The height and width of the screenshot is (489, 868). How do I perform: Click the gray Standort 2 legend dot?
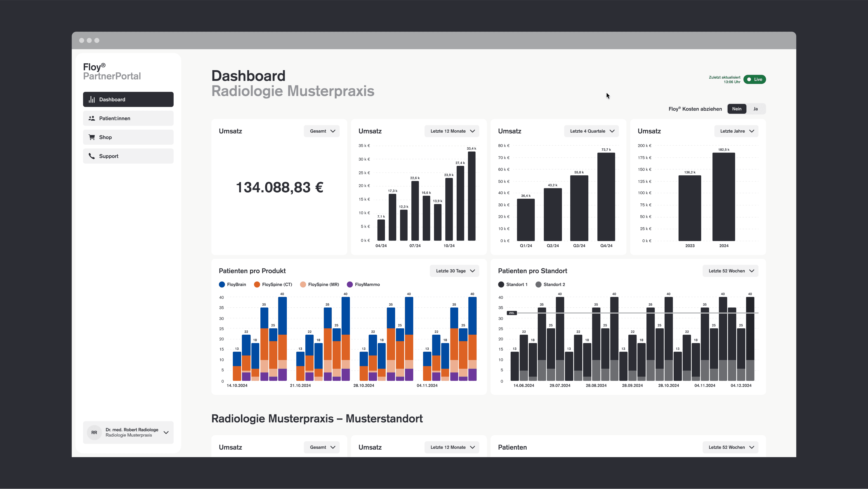click(x=538, y=285)
